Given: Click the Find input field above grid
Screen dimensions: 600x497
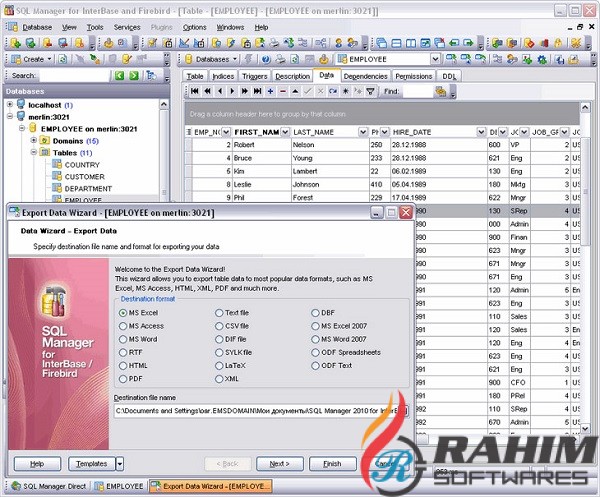Looking at the screenshot, I should point(417,91).
